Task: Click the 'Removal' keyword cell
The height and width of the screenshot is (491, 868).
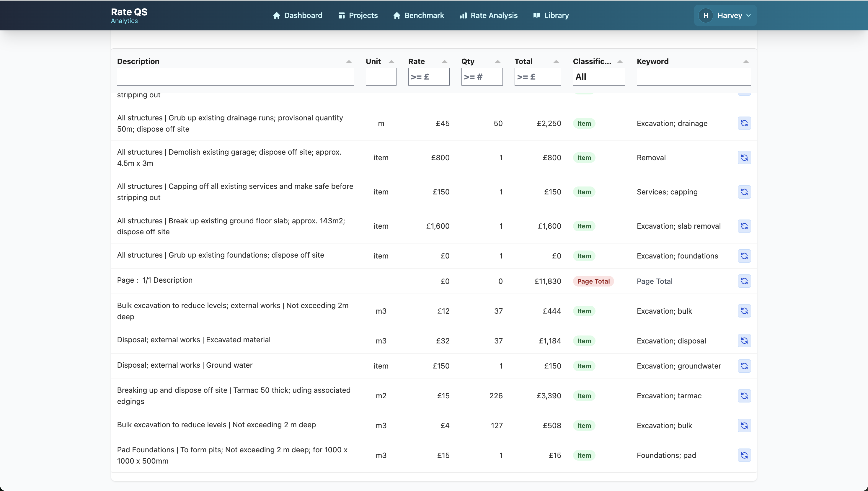Action: pyautogui.click(x=651, y=158)
